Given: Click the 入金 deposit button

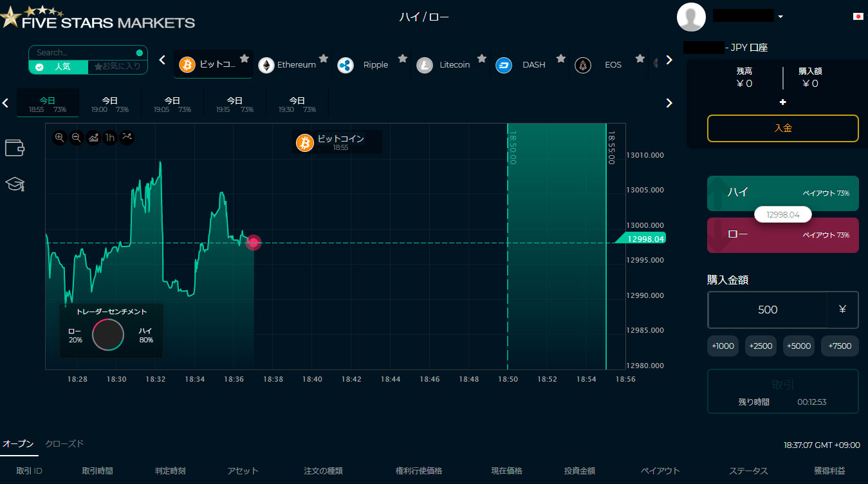Looking at the screenshot, I should (x=783, y=128).
